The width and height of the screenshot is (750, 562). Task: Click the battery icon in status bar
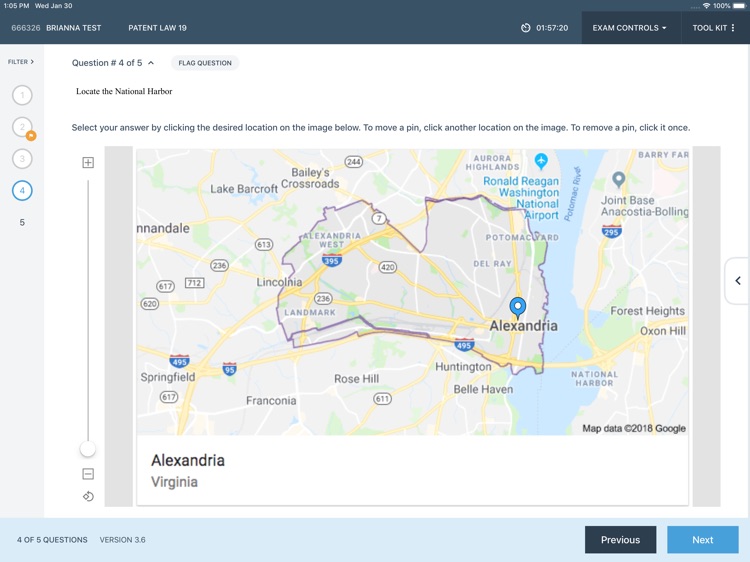pos(739,6)
